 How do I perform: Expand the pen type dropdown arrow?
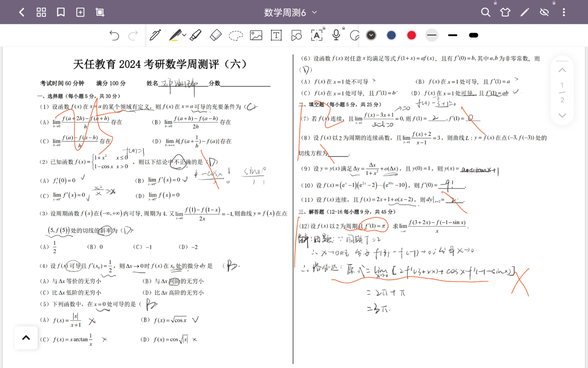184,35
